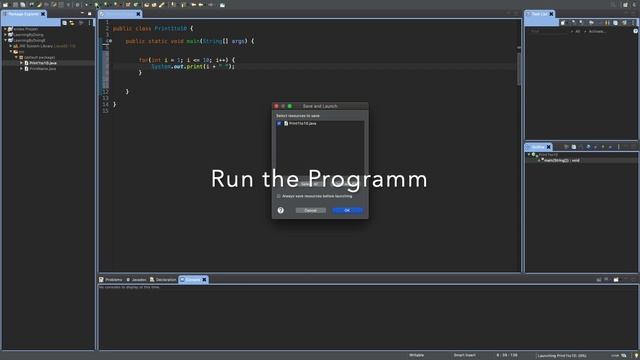
Task: Click the editor vertical scrollbar thumb
Action: coord(519,69)
